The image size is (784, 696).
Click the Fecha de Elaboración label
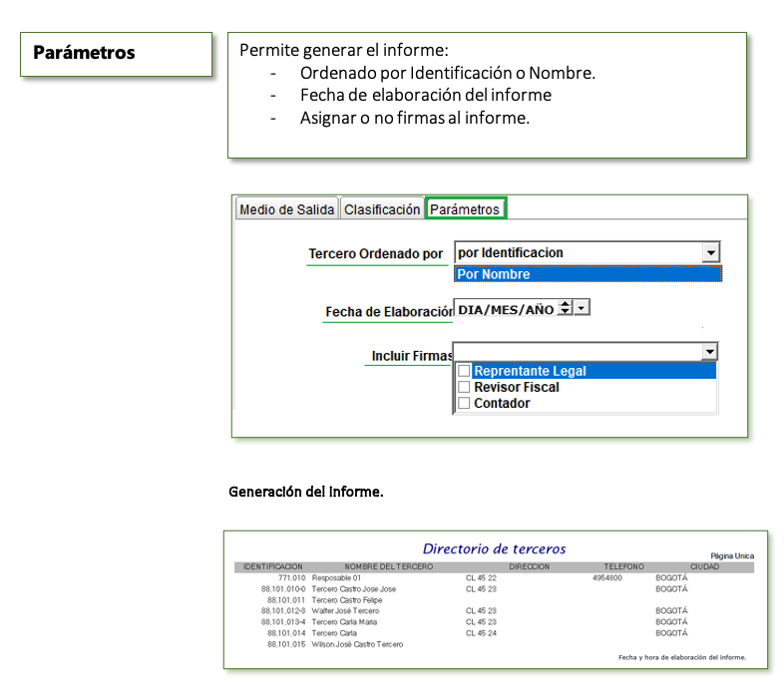(x=389, y=312)
